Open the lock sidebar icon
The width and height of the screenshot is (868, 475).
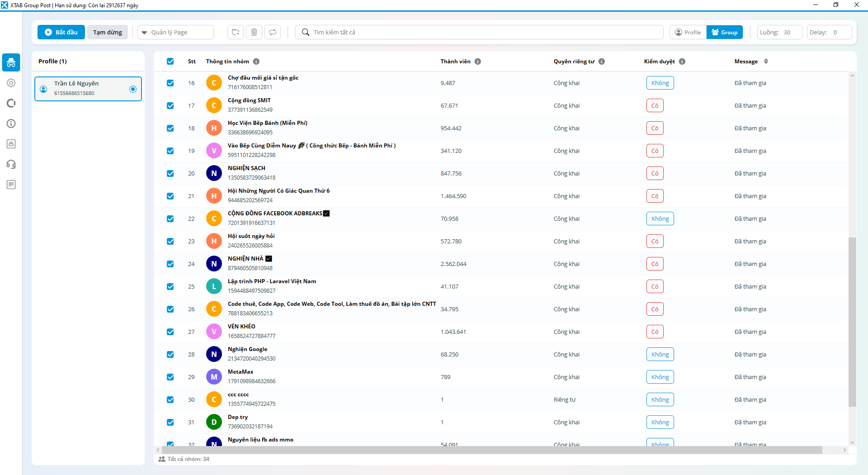(x=11, y=144)
